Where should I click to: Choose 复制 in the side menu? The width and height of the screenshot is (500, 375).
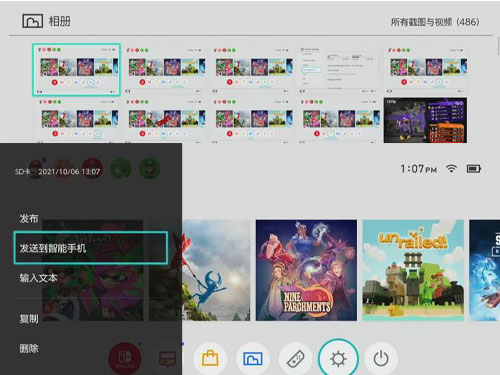pos(29,319)
